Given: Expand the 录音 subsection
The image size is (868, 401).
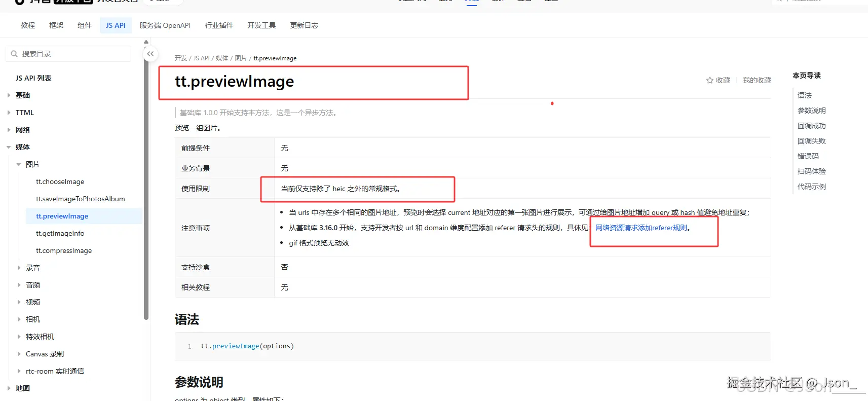Looking at the screenshot, I should (x=19, y=268).
